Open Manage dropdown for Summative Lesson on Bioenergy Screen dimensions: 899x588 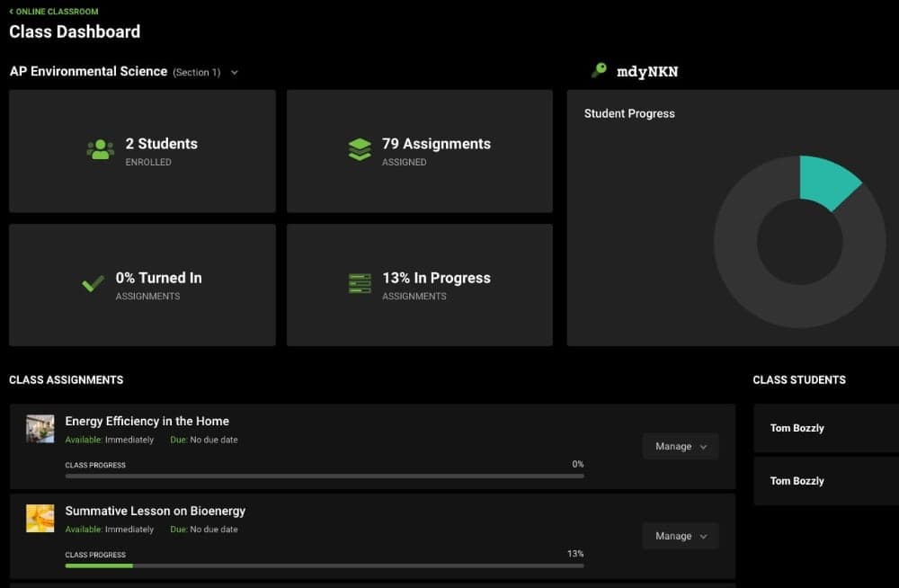[681, 537]
